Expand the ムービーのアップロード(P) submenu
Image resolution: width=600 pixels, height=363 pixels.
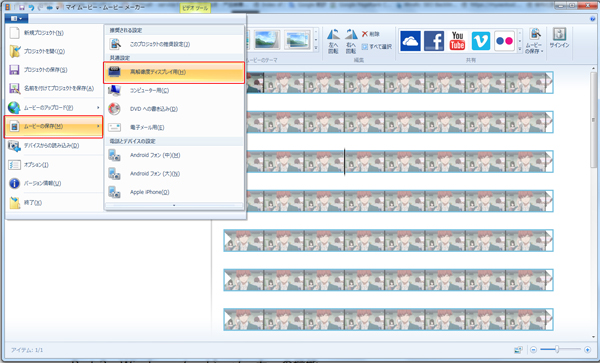pos(54,108)
